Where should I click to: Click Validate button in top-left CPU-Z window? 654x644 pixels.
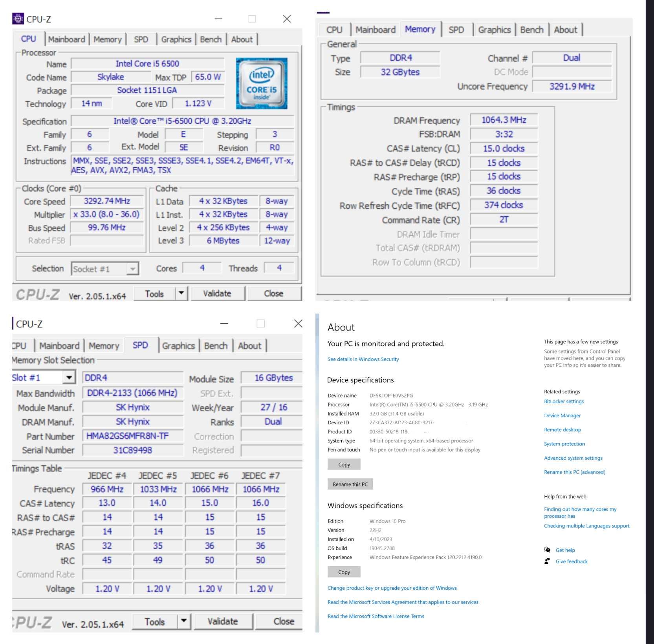pos(217,294)
